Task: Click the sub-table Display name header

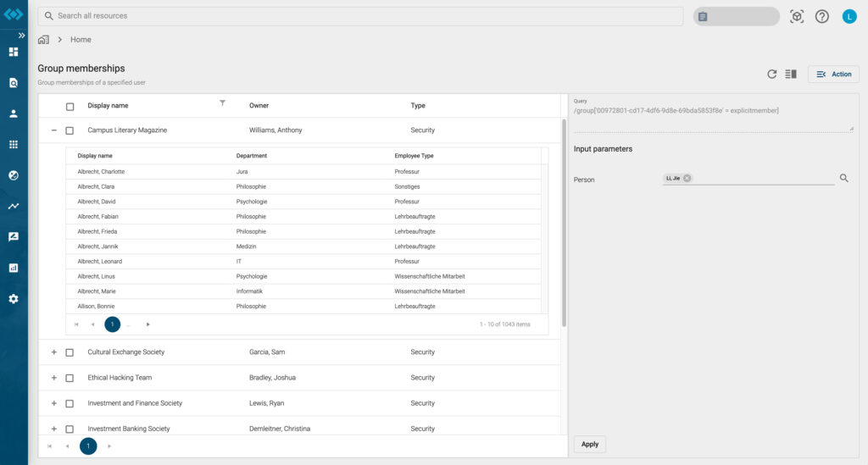Action: click(95, 156)
